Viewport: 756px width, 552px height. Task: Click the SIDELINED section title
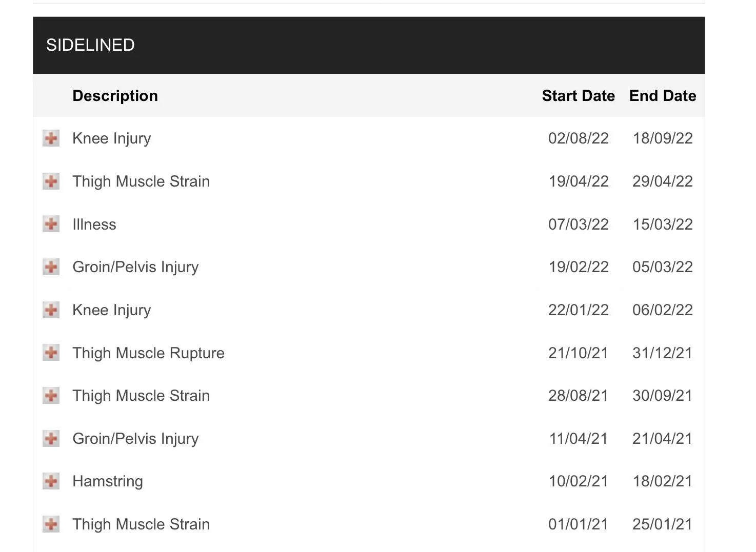point(90,45)
